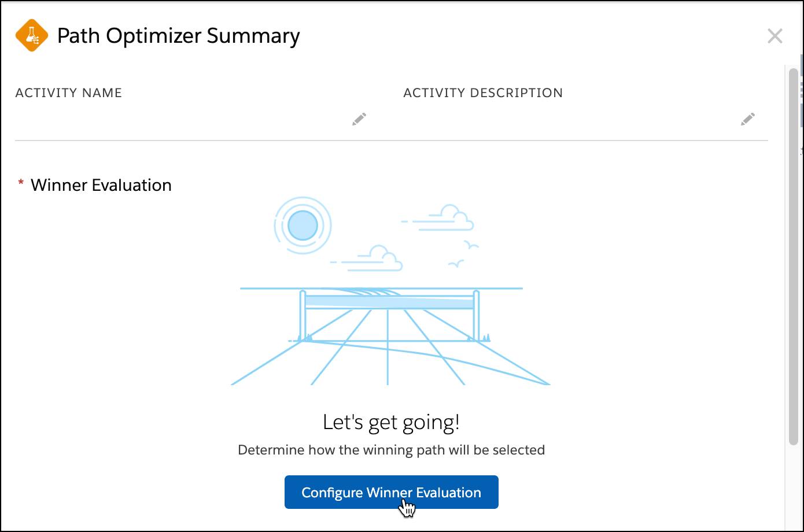Viewport: 804px width, 532px height.
Task: Click the sun and road illustration
Action: pos(391,291)
